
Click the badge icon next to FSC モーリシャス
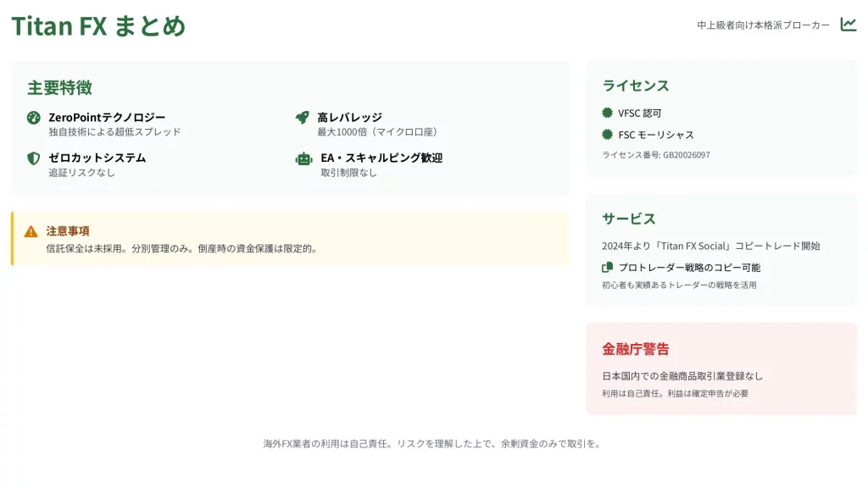[607, 135]
